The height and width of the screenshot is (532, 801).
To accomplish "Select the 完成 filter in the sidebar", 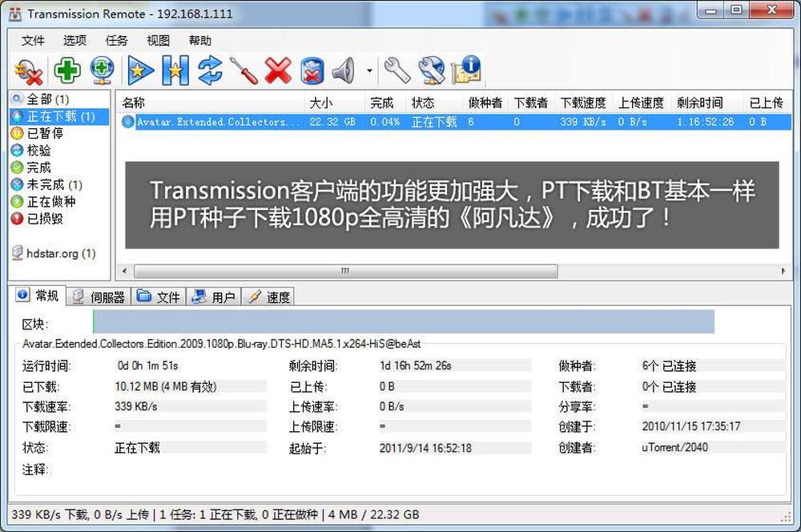I will (38, 167).
